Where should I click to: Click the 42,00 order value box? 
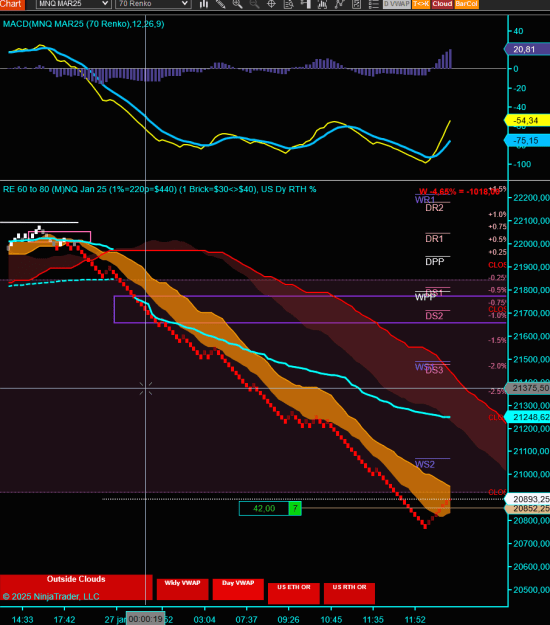pos(264,509)
